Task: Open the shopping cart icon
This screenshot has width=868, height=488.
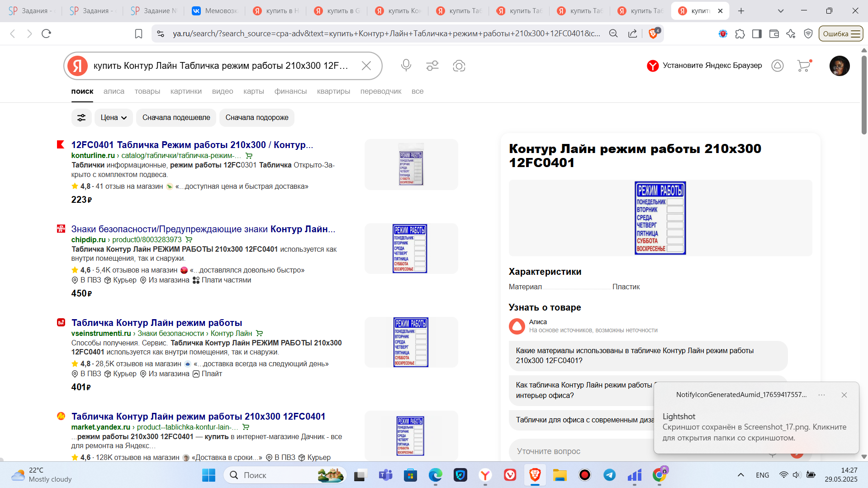Action: [x=804, y=66]
